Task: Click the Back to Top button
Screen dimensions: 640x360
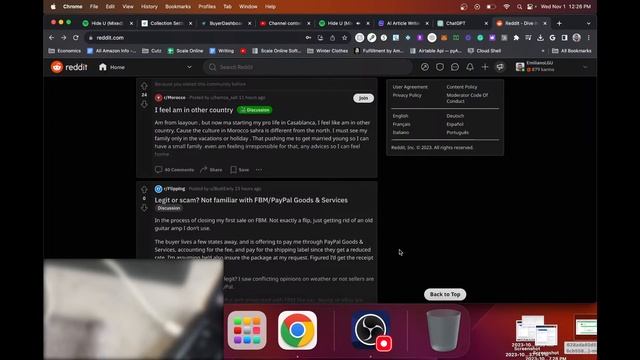Action: (445, 294)
